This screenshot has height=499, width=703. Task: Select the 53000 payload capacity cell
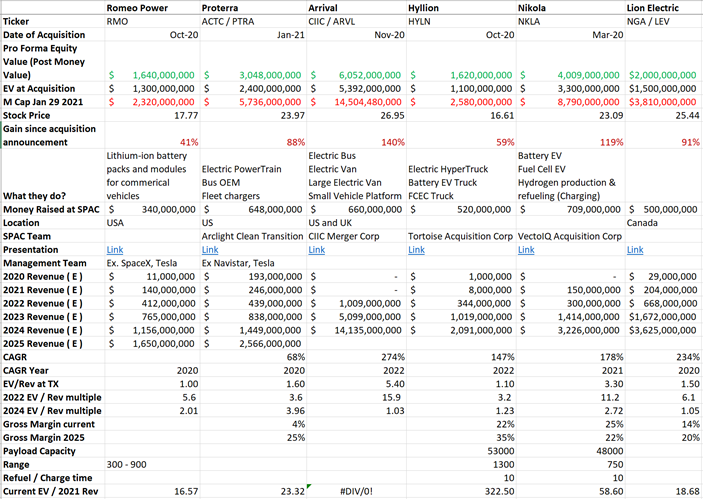pyautogui.click(x=461, y=451)
